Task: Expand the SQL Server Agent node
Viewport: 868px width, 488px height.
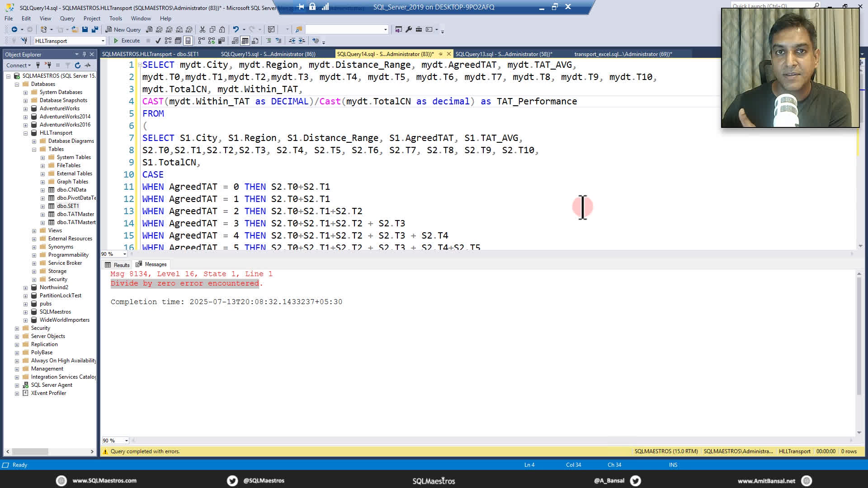Action: coord(17,385)
